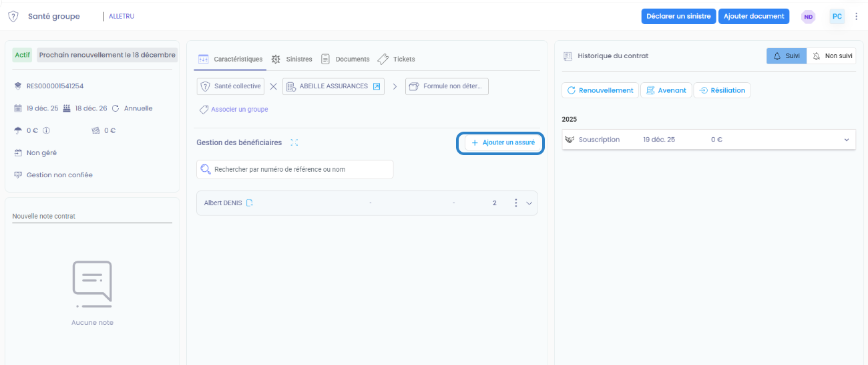Click Prochain renouvellement le 18 décembre badge
The width and height of the screenshot is (868, 365).
(107, 55)
